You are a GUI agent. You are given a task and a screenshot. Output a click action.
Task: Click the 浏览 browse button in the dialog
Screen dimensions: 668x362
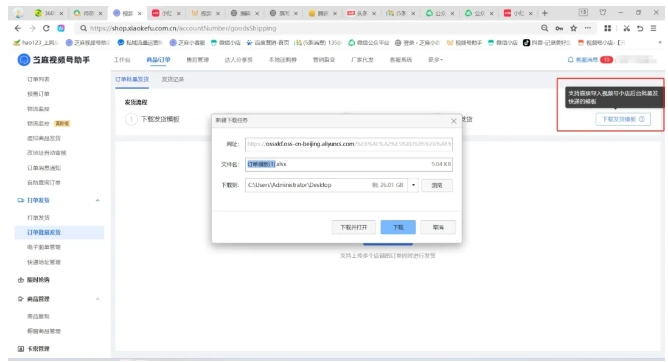point(437,185)
